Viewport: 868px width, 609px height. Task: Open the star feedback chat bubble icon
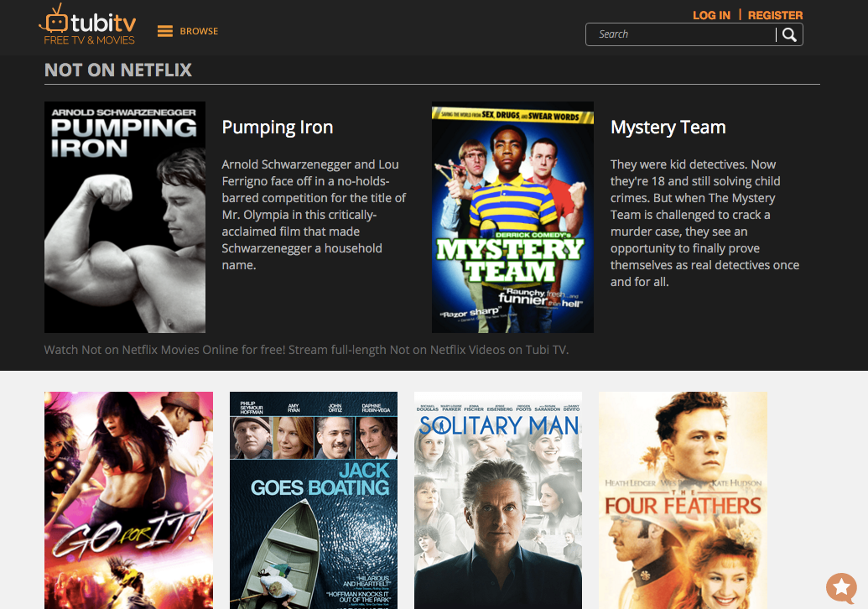point(841,587)
